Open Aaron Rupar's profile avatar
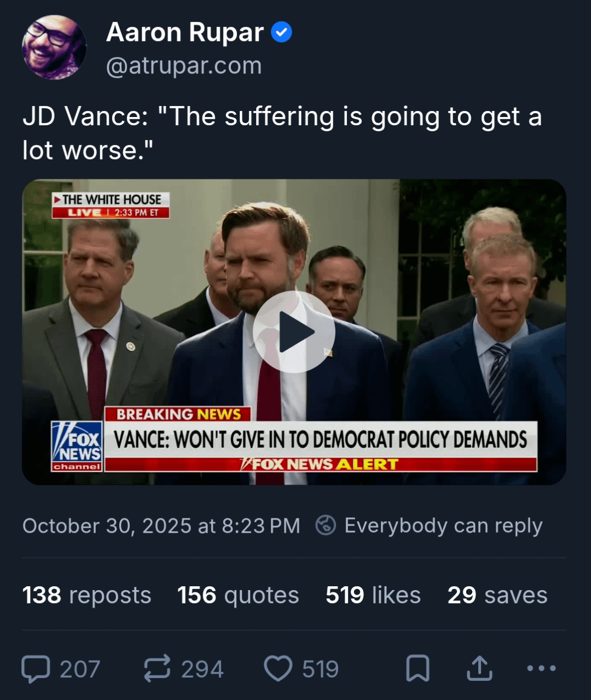This screenshot has height=700, width=591. point(54,48)
